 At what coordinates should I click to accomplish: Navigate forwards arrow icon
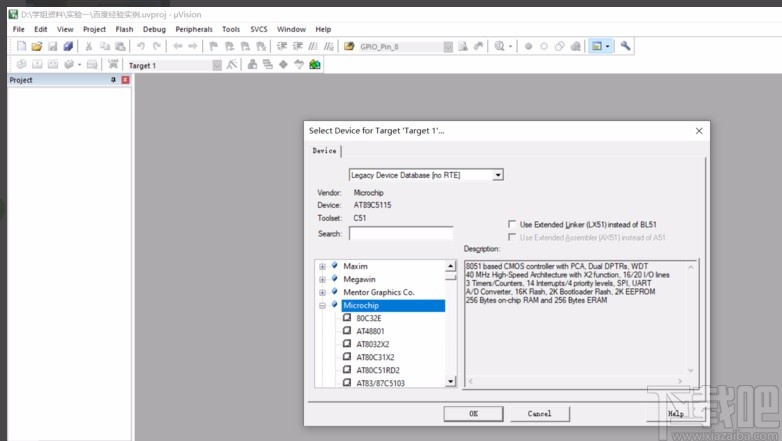point(193,46)
